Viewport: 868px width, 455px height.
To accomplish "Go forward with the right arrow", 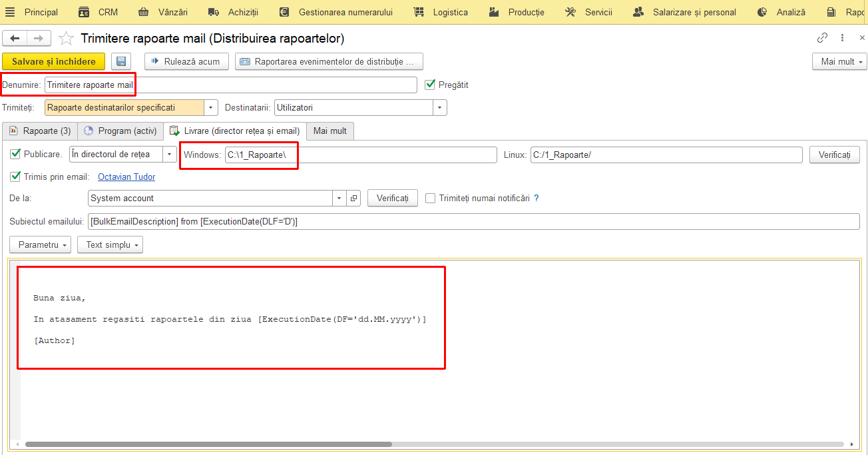I will pos(39,39).
